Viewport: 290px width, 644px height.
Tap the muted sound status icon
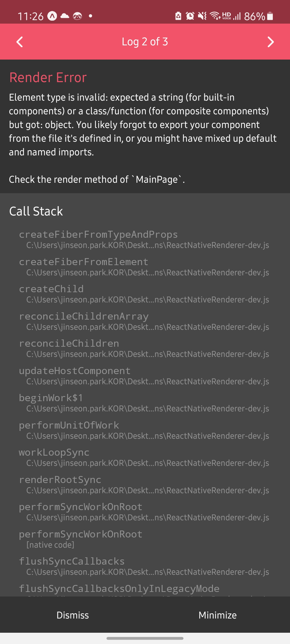pos(202,16)
